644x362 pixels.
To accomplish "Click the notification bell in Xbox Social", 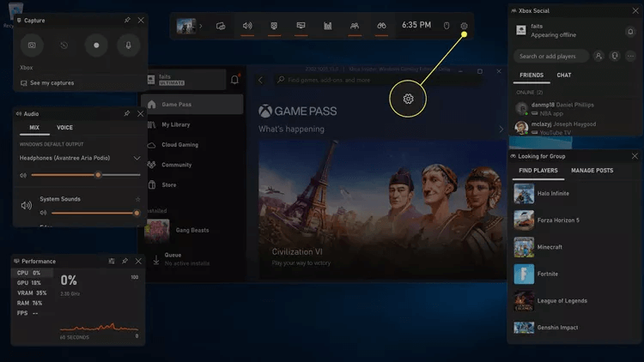I will [x=629, y=30].
